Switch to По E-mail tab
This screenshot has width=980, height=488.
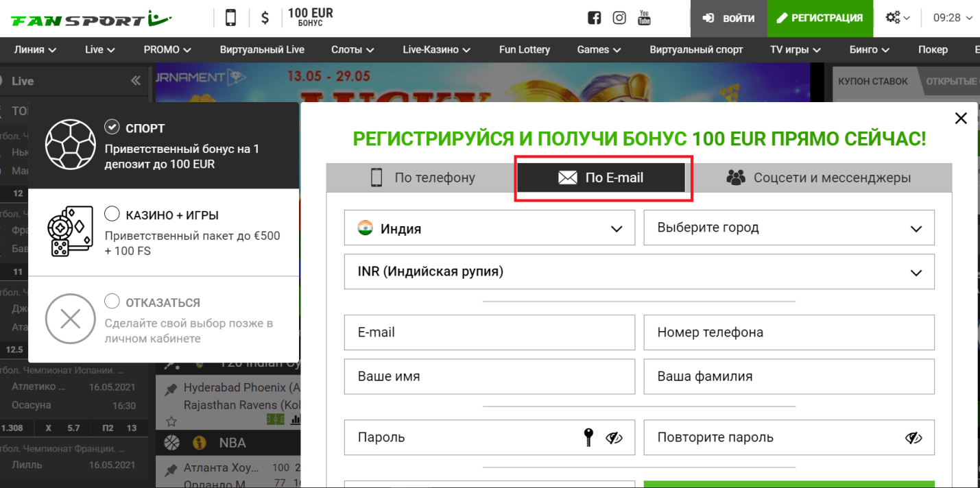601,178
